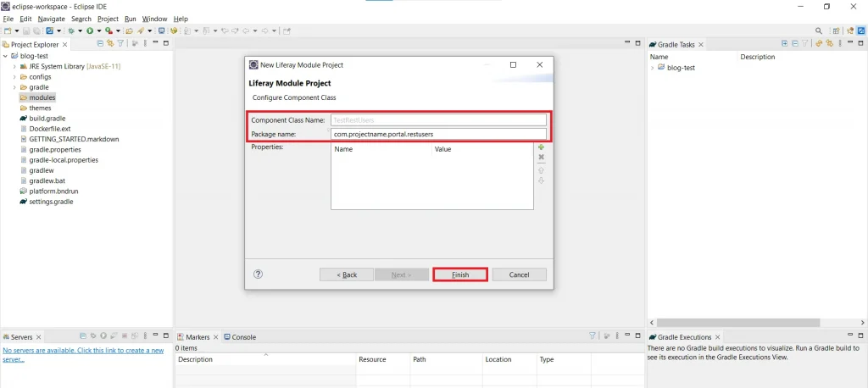Select gradlew.bat in Project Explorer
868x388 pixels.
click(x=47, y=180)
